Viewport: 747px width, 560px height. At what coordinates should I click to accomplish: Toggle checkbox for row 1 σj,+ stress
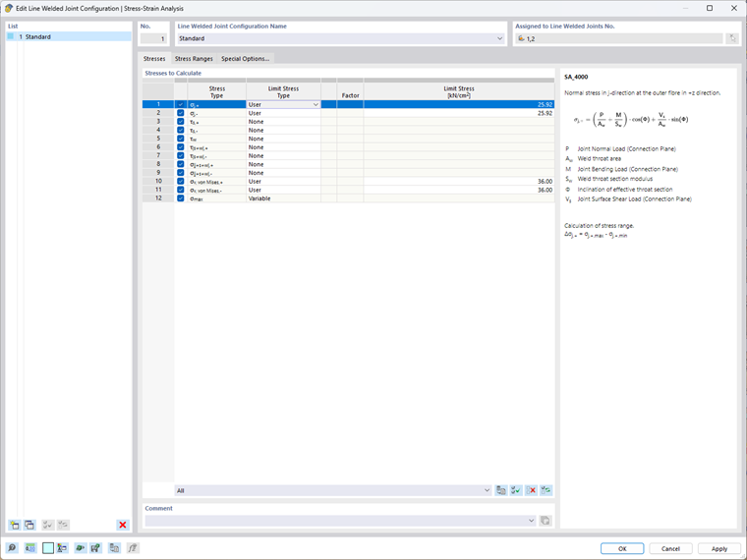(x=181, y=104)
